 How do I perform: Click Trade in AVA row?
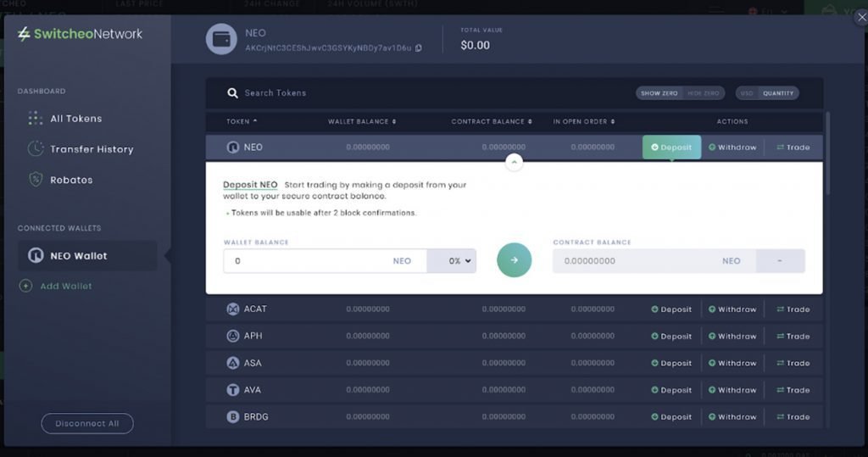[793, 390]
